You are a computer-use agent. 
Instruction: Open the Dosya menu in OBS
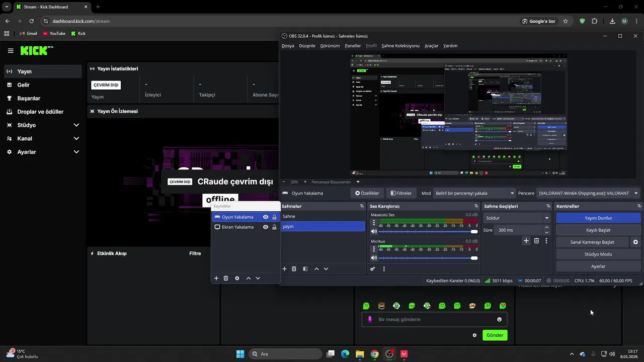[288, 46]
